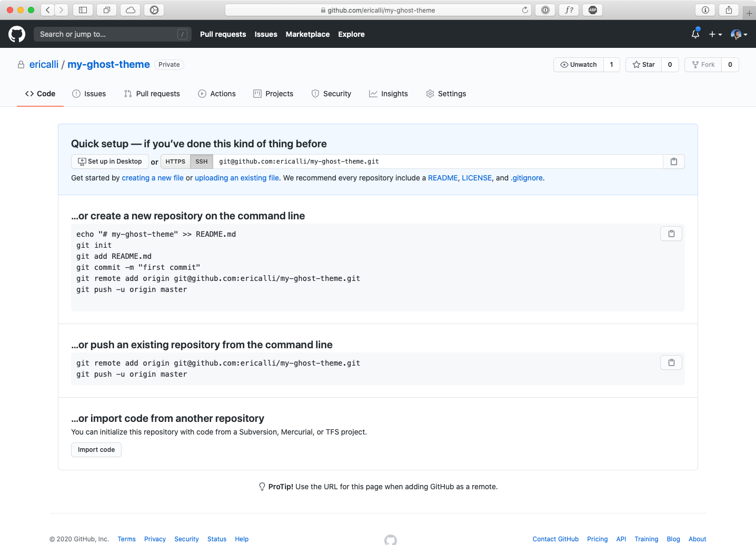
Task: Open Safari's share sheet icon
Action: point(729,10)
